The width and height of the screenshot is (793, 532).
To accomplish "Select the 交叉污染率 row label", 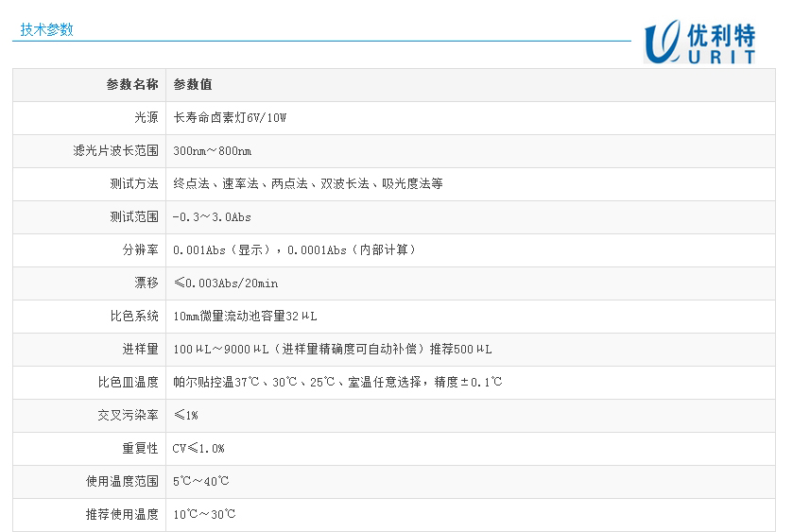I will pos(128,416).
